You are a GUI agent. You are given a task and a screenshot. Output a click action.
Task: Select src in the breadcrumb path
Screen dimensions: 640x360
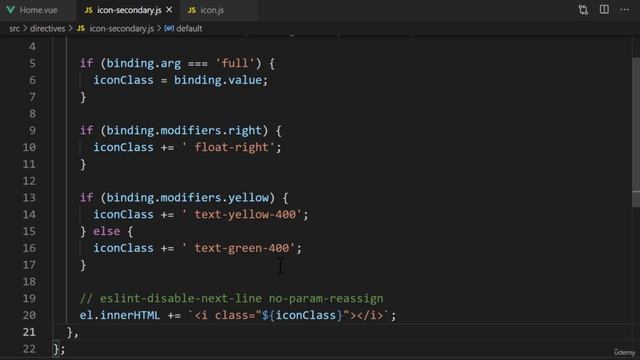(x=14, y=29)
